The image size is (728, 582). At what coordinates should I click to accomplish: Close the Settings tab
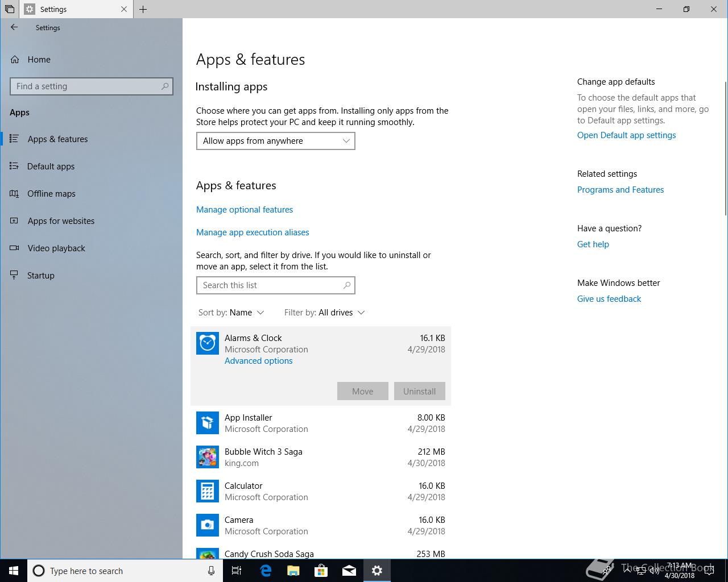click(x=124, y=9)
